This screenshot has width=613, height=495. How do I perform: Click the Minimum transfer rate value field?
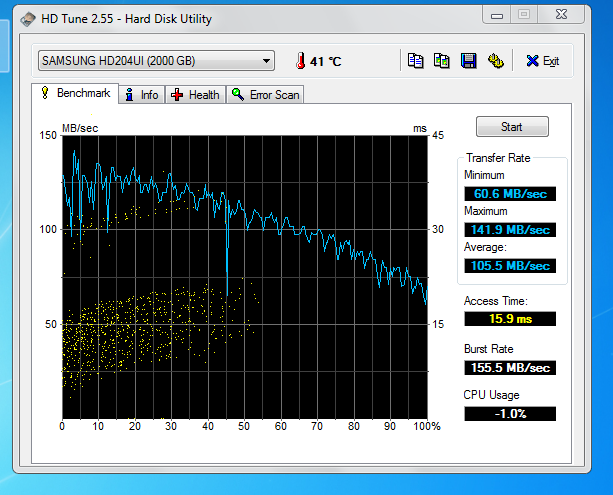click(x=509, y=193)
